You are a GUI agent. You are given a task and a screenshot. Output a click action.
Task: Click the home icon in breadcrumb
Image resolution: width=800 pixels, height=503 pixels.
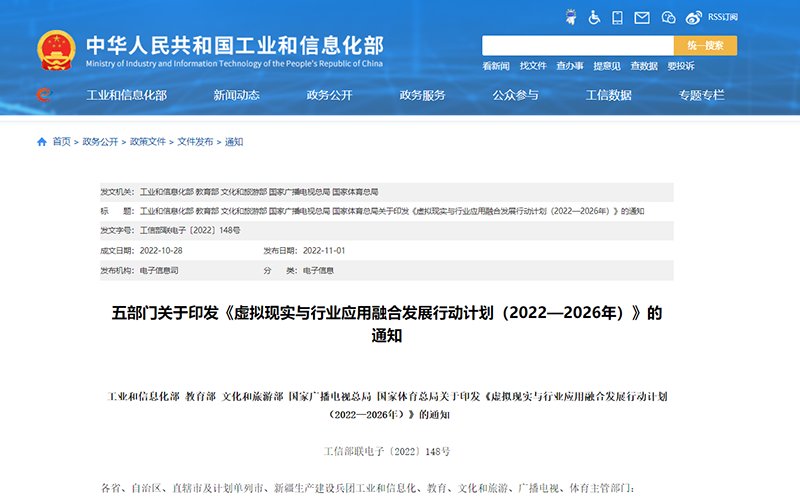click(x=42, y=142)
